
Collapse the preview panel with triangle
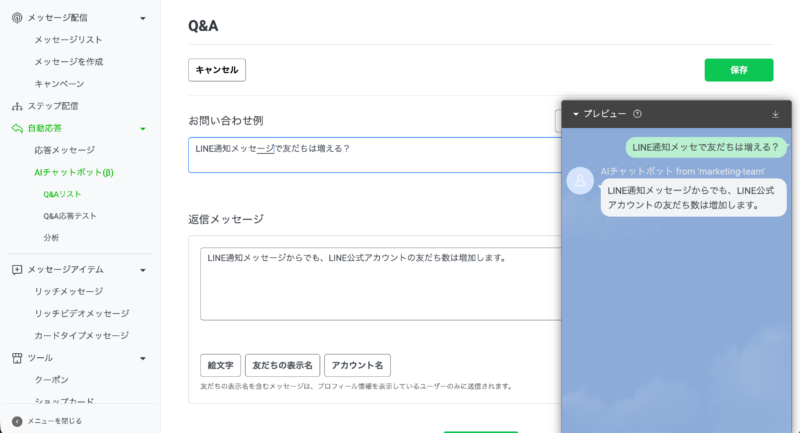pyautogui.click(x=576, y=114)
